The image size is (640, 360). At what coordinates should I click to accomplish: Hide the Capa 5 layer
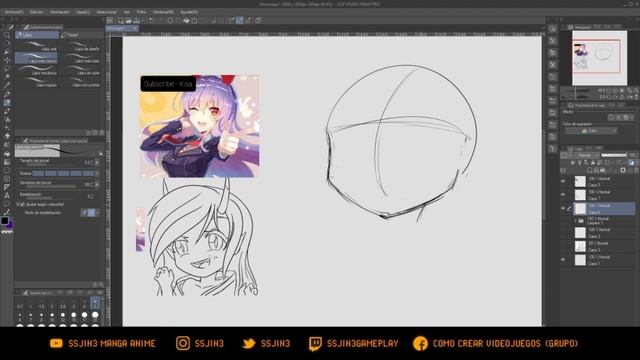point(563,181)
